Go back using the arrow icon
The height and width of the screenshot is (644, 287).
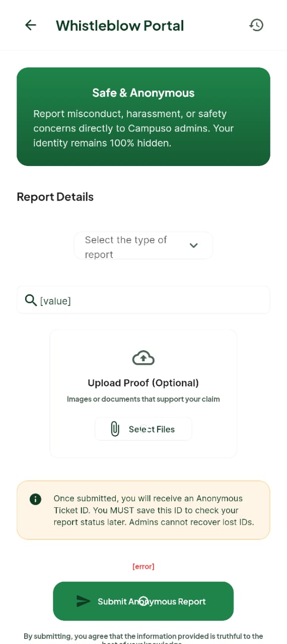pos(31,25)
